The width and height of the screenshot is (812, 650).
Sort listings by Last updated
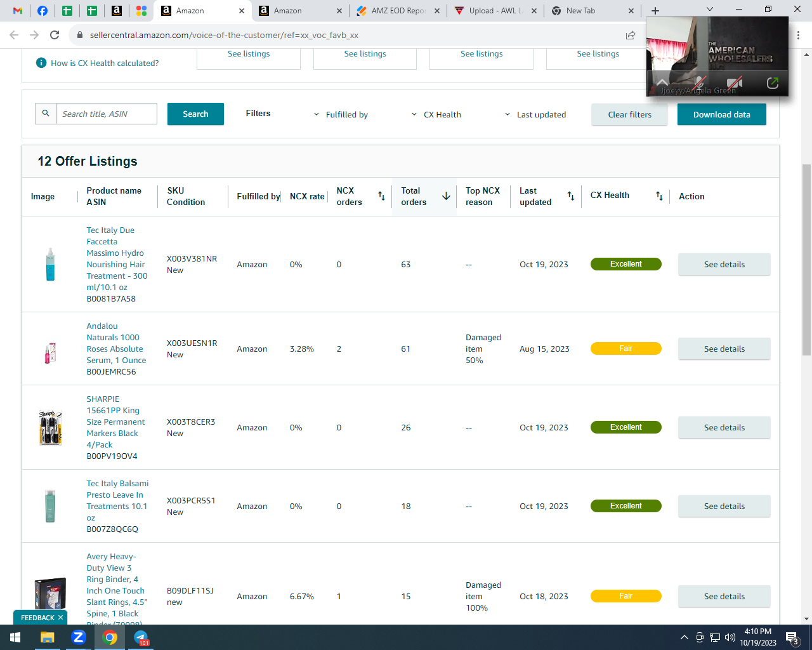[x=571, y=196]
